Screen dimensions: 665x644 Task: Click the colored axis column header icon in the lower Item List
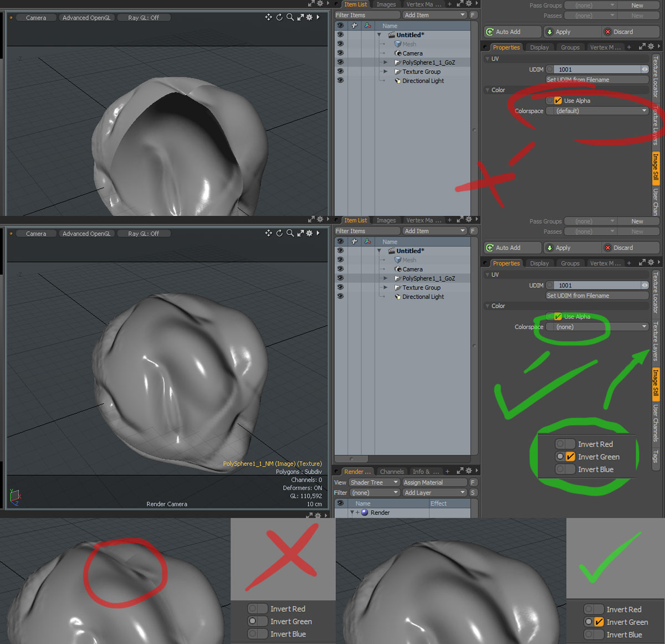367,241
